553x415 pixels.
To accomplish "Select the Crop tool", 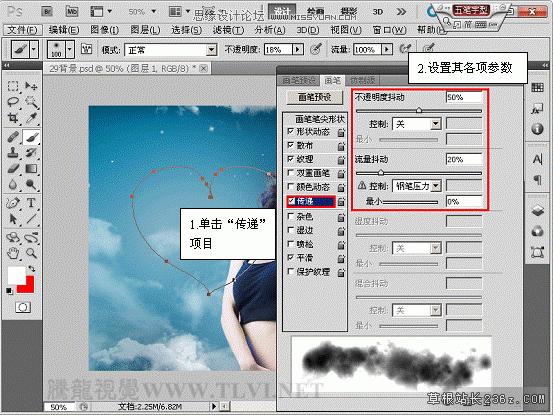I will [x=13, y=118].
